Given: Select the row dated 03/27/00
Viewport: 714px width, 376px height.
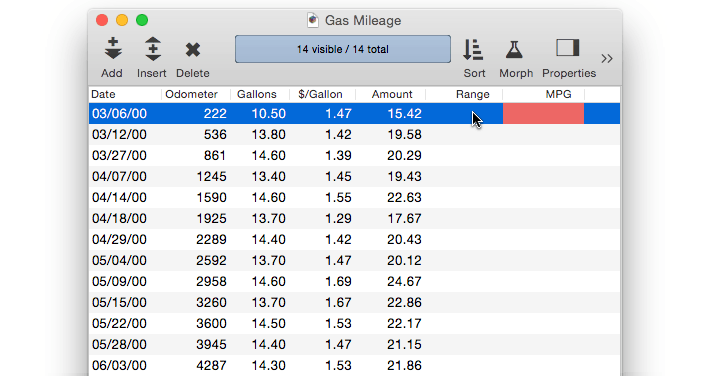Looking at the screenshot, I should tap(354, 155).
